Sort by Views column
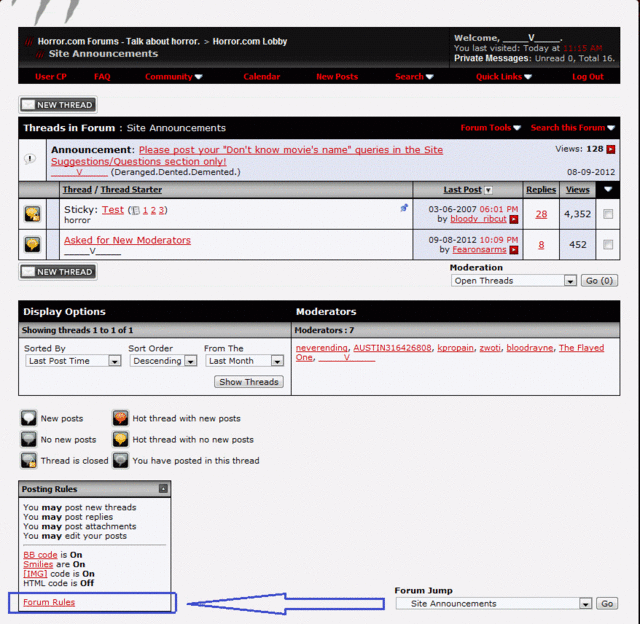640x624 pixels. pyautogui.click(x=577, y=190)
